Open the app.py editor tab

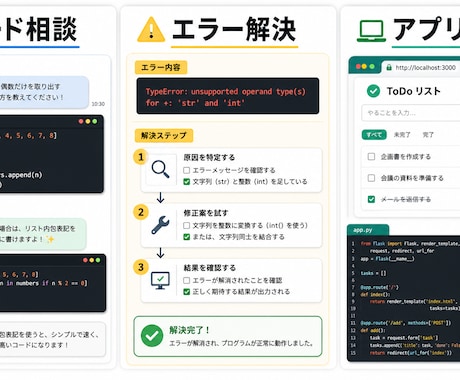[367, 230]
